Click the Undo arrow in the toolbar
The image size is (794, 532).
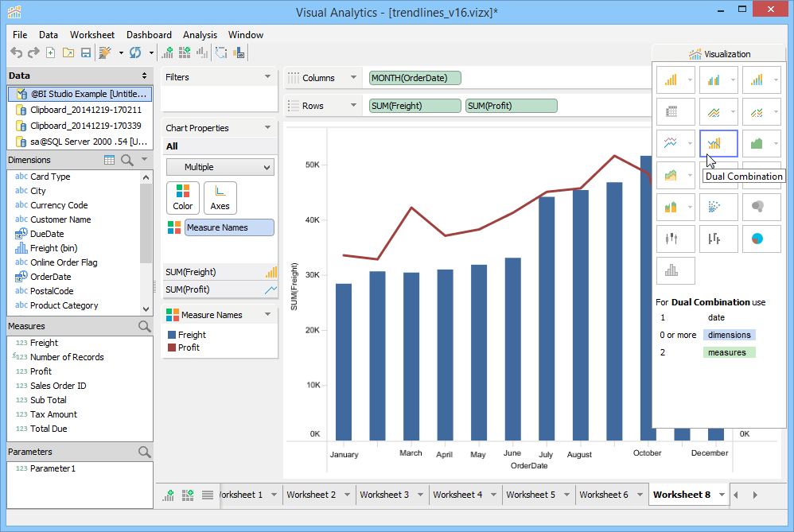tap(17, 52)
